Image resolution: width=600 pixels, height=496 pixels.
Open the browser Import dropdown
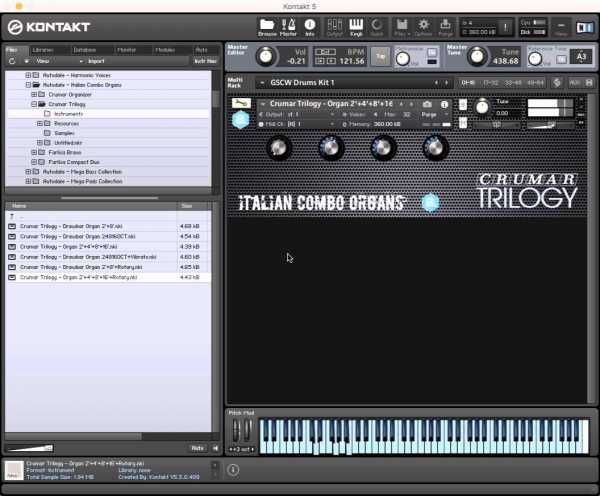point(94,61)
